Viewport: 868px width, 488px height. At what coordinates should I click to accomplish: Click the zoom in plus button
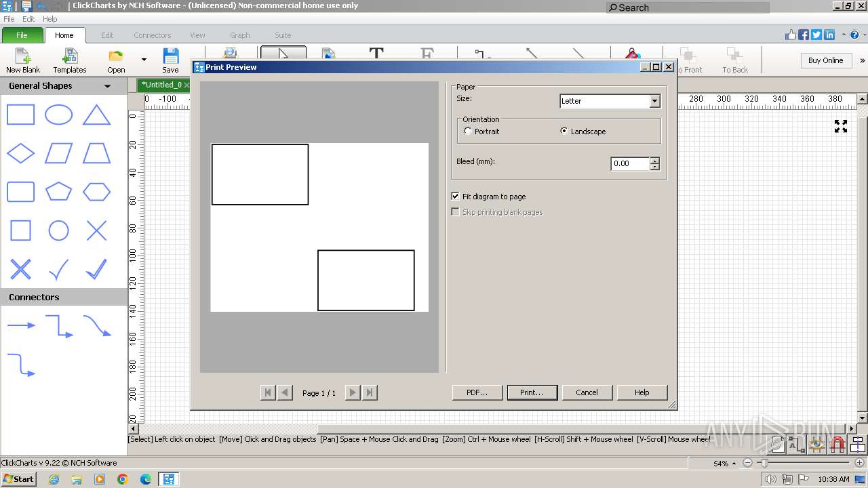pyautogui.click(x=858, y=464)
